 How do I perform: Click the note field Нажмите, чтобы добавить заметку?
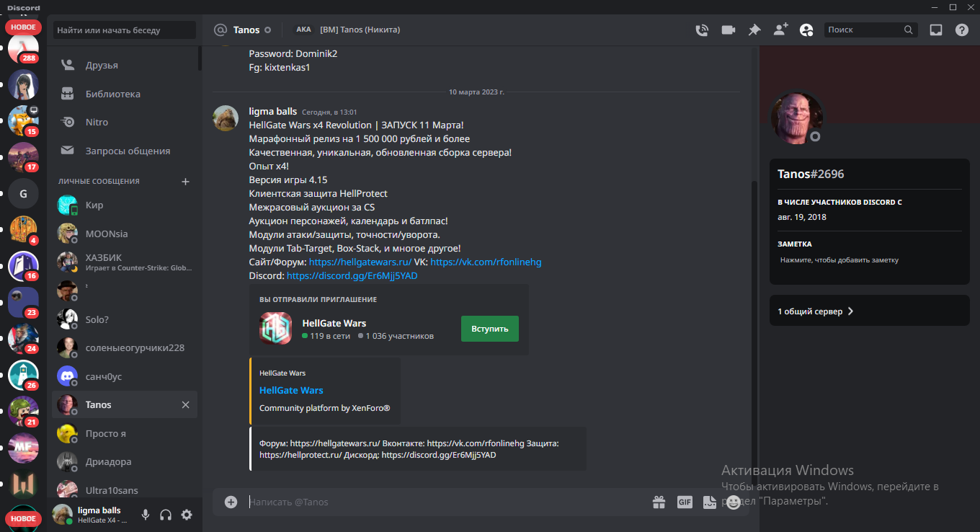point(869,260)
